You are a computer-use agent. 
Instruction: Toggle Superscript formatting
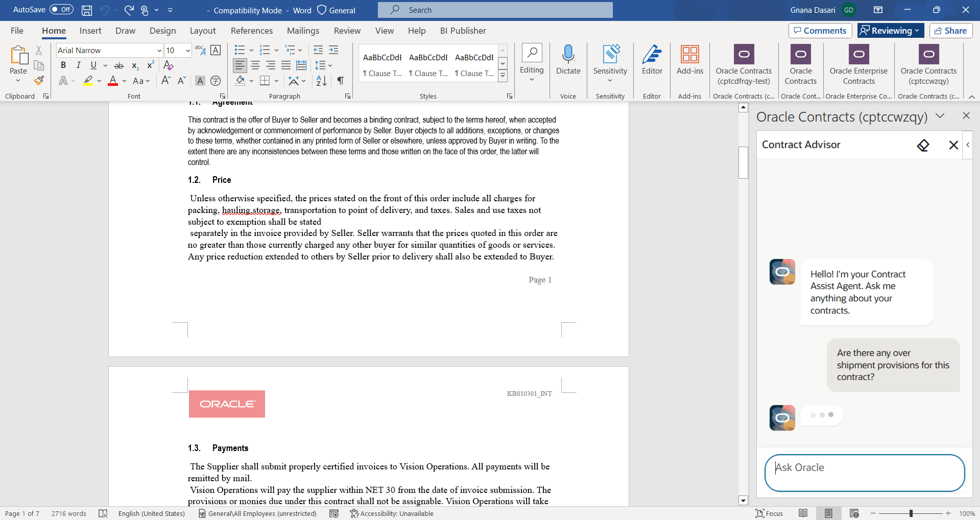tap(150, 65)
